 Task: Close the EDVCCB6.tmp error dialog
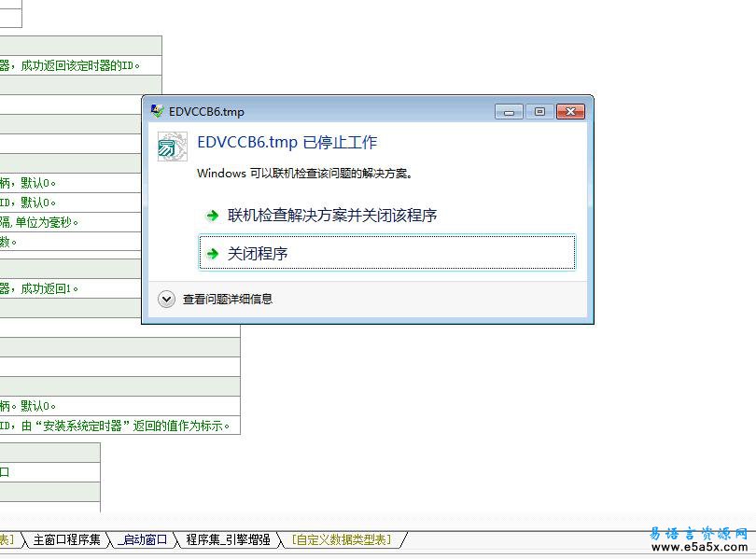[570, 111]
